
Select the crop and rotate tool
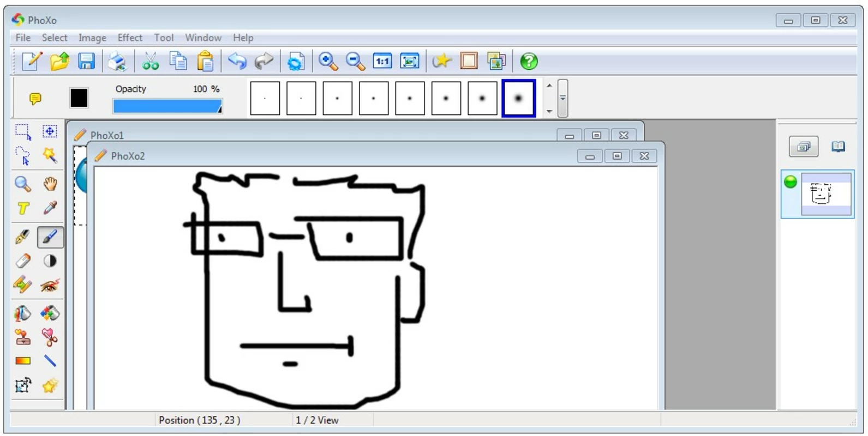click(23, 385)
